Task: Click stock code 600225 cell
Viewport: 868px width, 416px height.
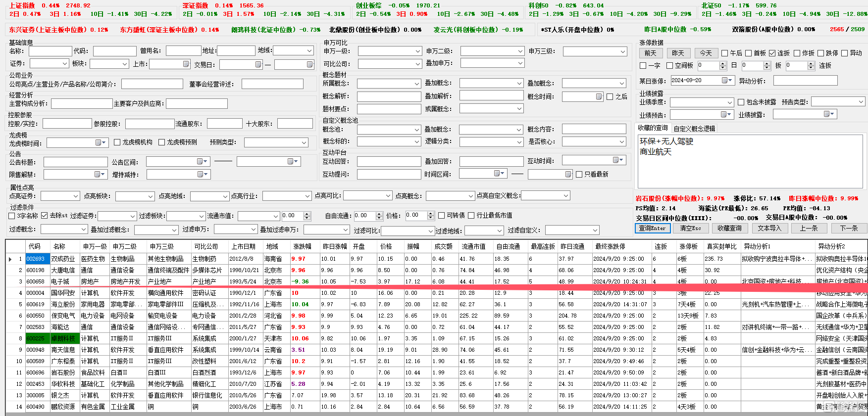Action: [x=37, y=338]
